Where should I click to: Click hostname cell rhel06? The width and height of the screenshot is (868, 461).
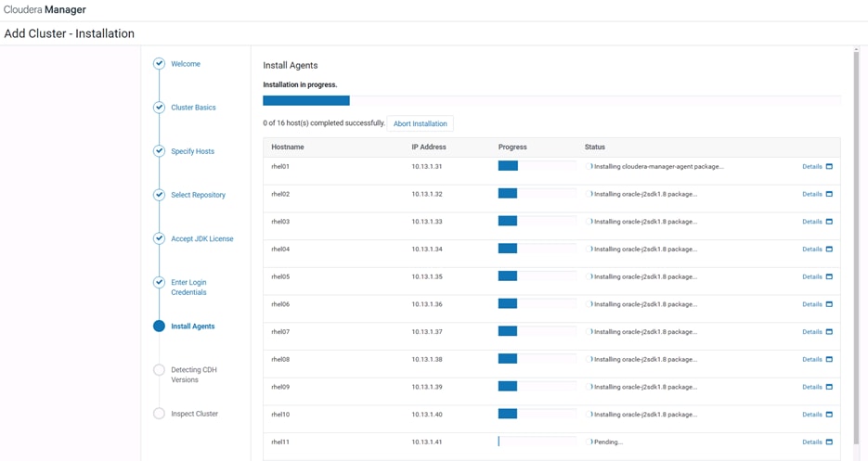(x=280, y=304)
